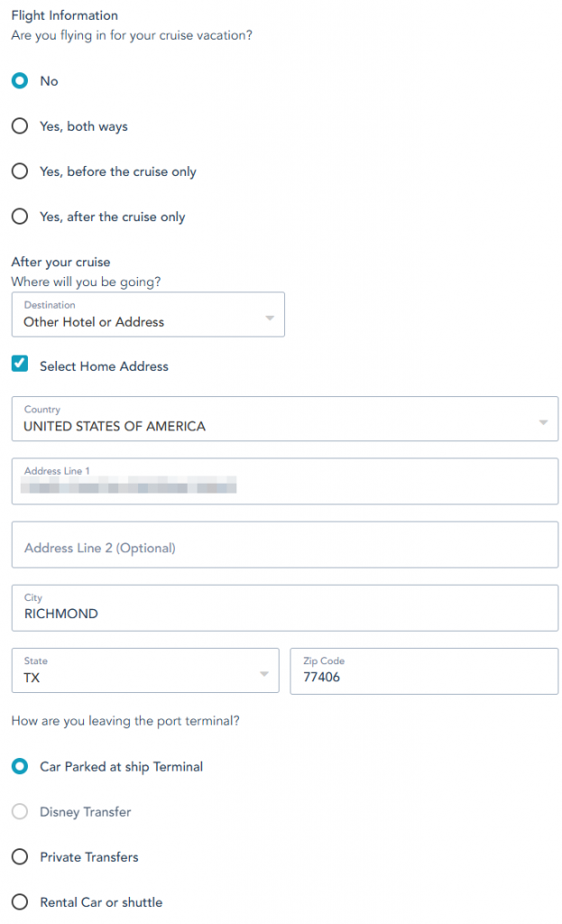Click the Destination dropdown arrow
The height and width of the screenshot is (924, 562).
[x=270, y=319]
